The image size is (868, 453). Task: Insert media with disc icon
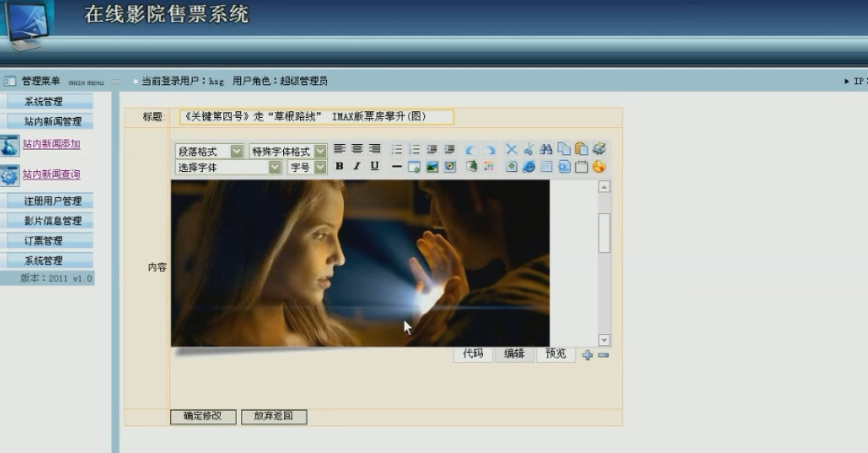click(449, 167)
